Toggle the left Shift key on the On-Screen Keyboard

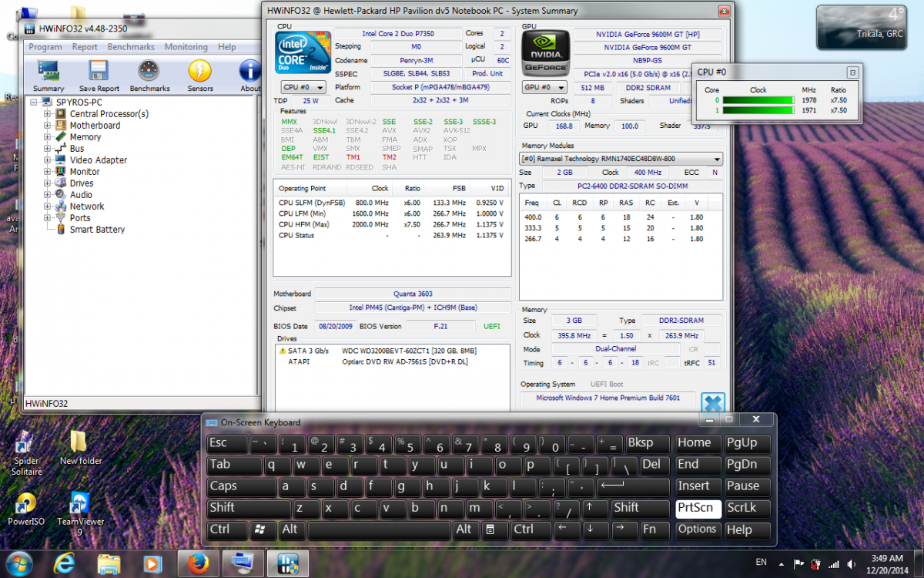click(249, 509)
